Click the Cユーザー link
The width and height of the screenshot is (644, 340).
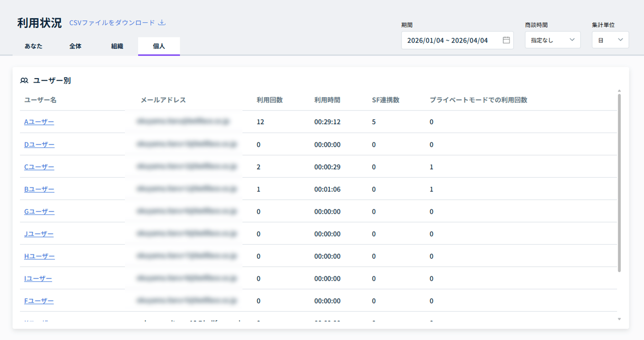39,167
